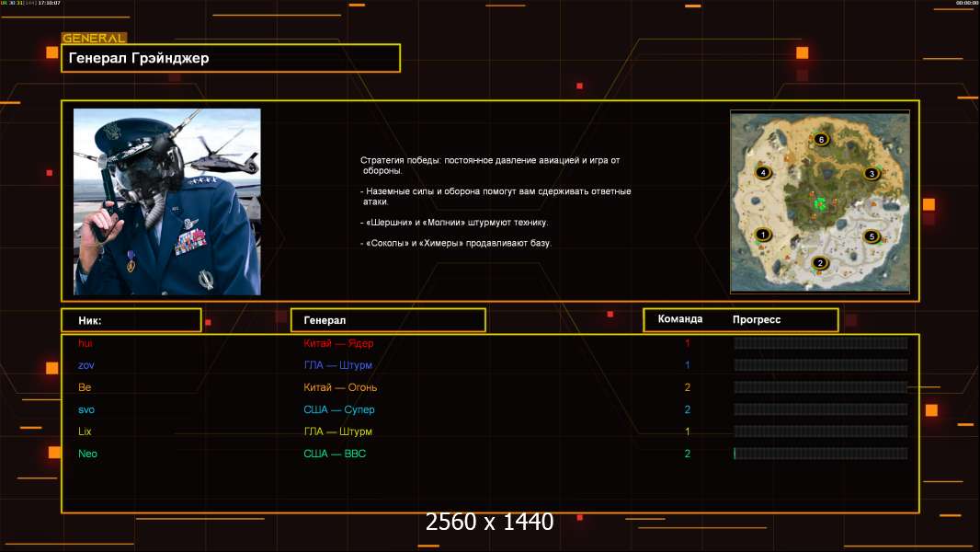Select player «Lix» in the player list
This screenshot has width=980, height=552.
click(x=85, y=431)
